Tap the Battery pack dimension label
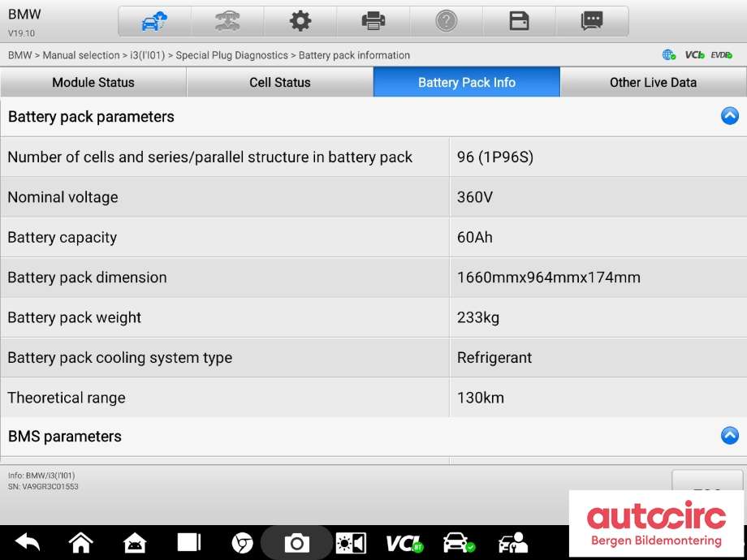The image size is (747, 560). pos(87,277)
